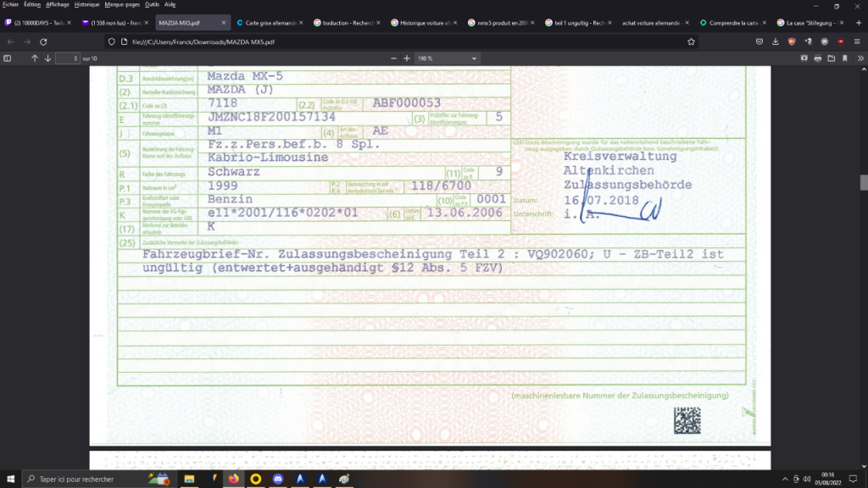
Task: Close the MAZDA MX5.pdf tab
Action: pos(224,23)
